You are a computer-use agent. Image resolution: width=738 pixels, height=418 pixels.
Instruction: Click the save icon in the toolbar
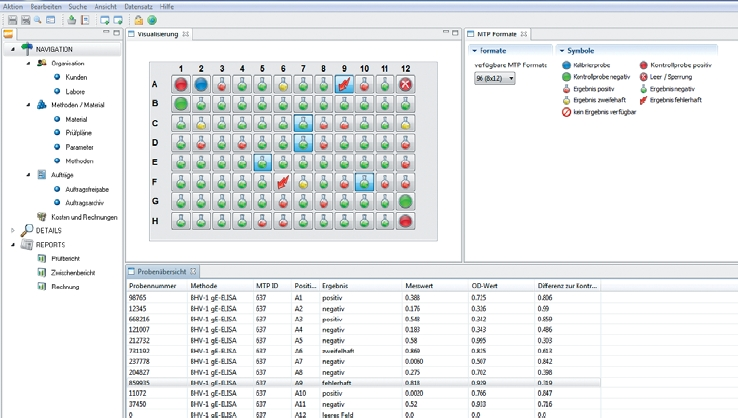pyautogui.click(x=12, y=20)
